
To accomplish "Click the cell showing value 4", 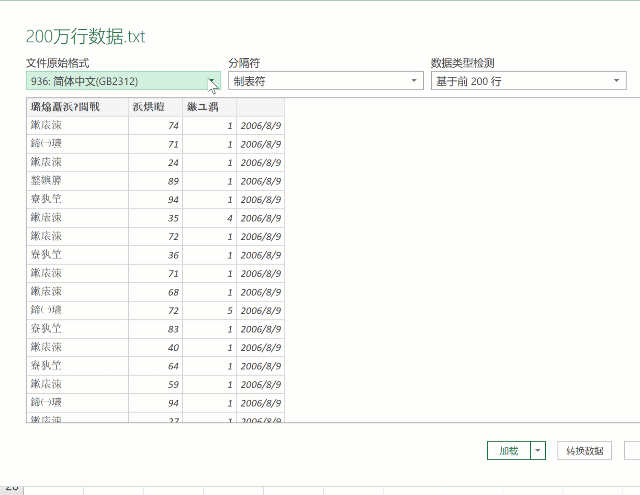I will pos(208,217).
